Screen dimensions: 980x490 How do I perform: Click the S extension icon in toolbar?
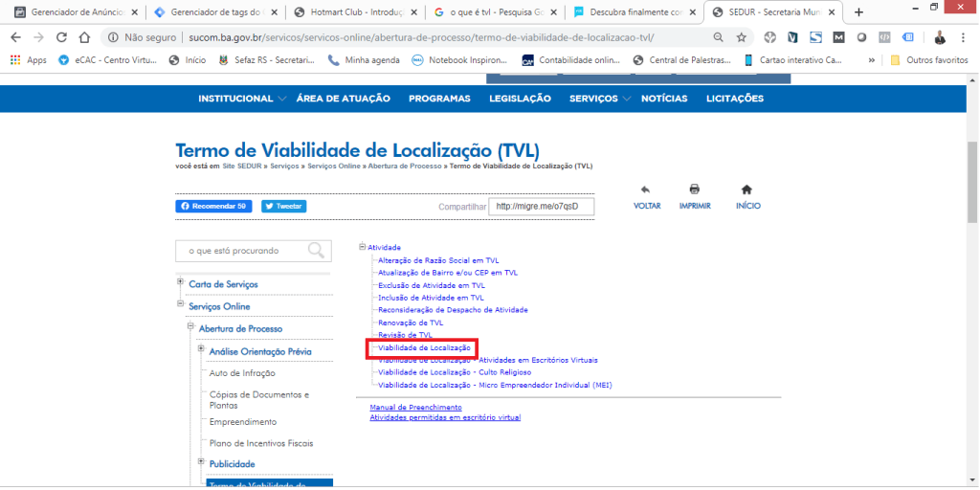coord(815,37)
